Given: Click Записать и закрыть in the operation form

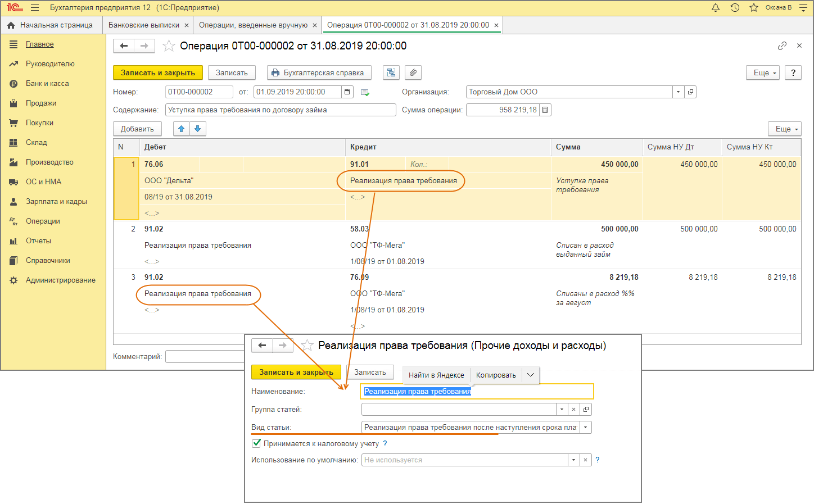Looking at the screenshot, I should (x=158, y=73).
